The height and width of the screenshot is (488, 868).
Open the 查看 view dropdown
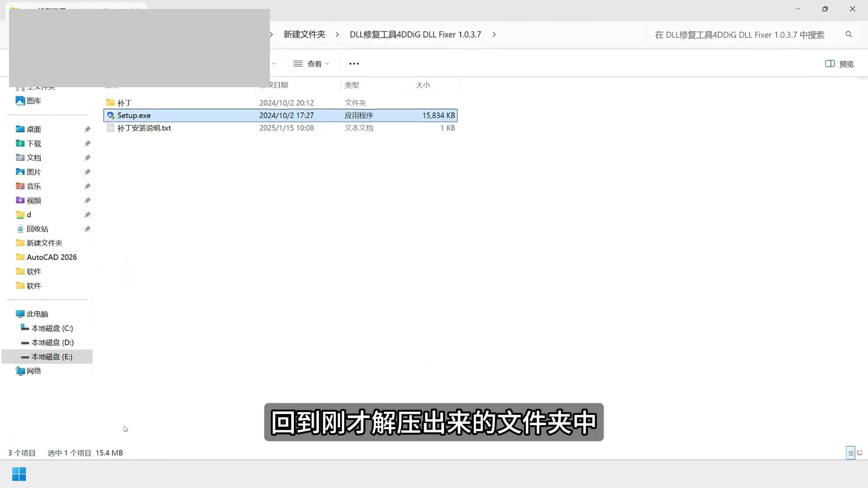pyautogui.click(x=311, y=64)
